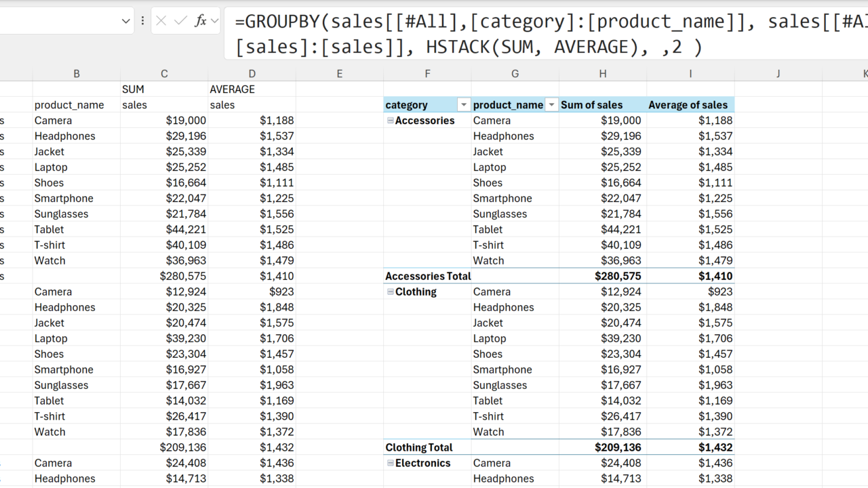
Task: Click the three-dot resize handle beside Name Box
Action: click(142, 21)
